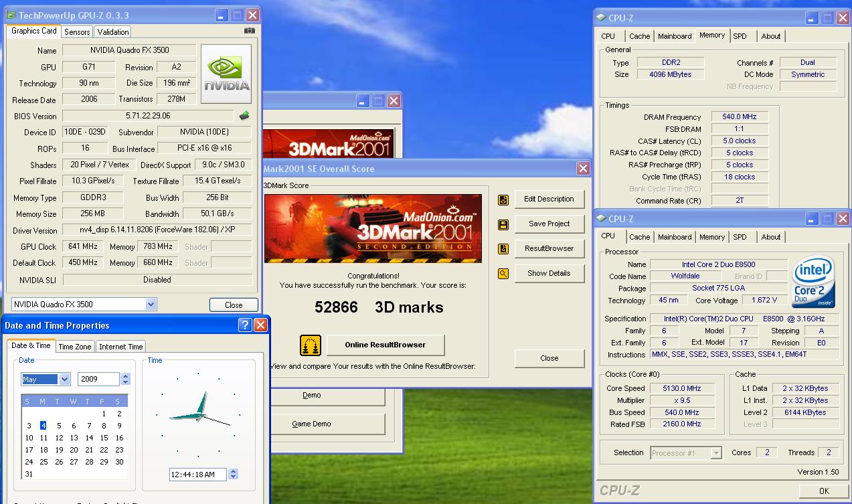Screen dimensions: 852x504
Task: Click the Online ResultBrowser button
Action: (x=385, y=345)
